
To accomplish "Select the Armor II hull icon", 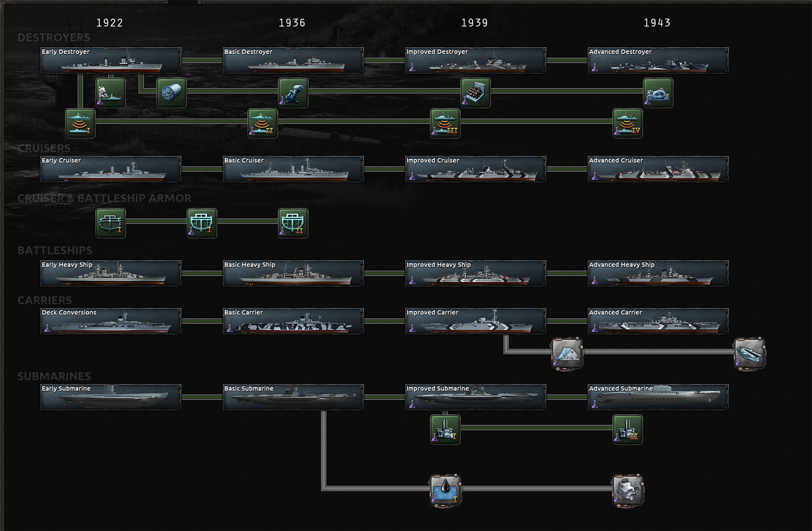I will coord(293,223).
